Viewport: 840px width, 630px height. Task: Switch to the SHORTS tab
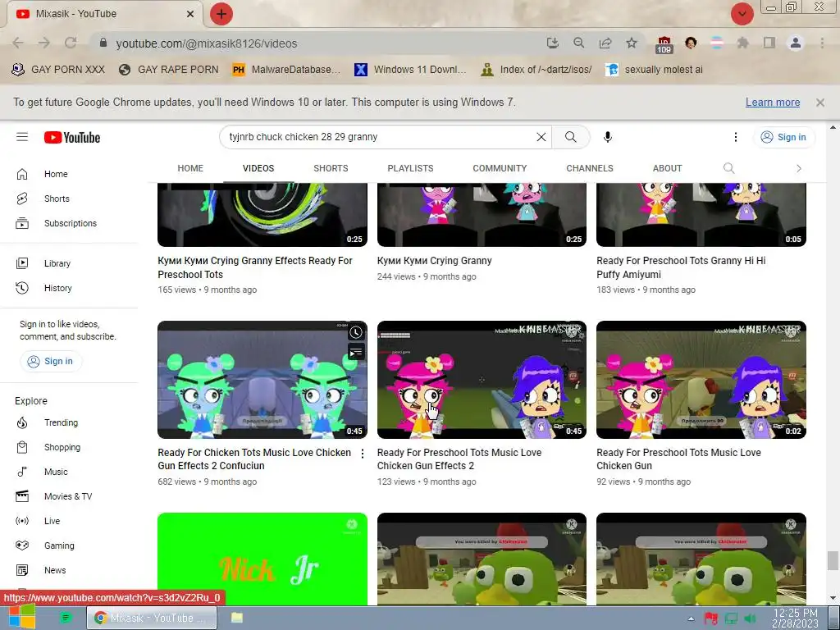[331, 168]
